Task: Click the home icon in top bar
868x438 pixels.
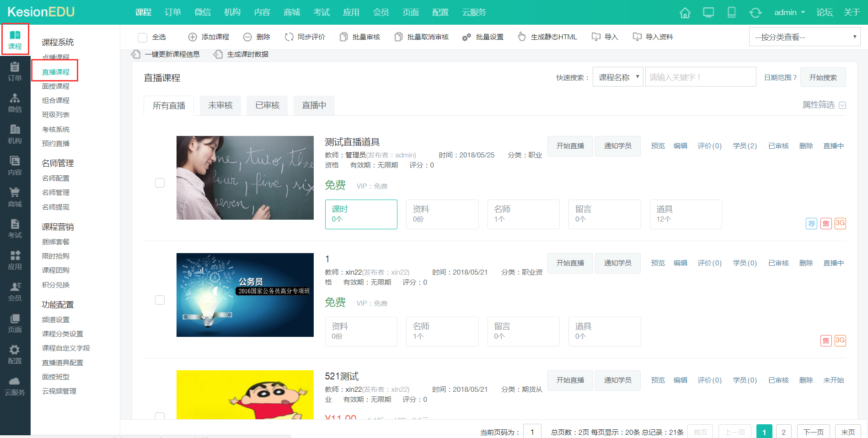Action: (x=685, y=12)
